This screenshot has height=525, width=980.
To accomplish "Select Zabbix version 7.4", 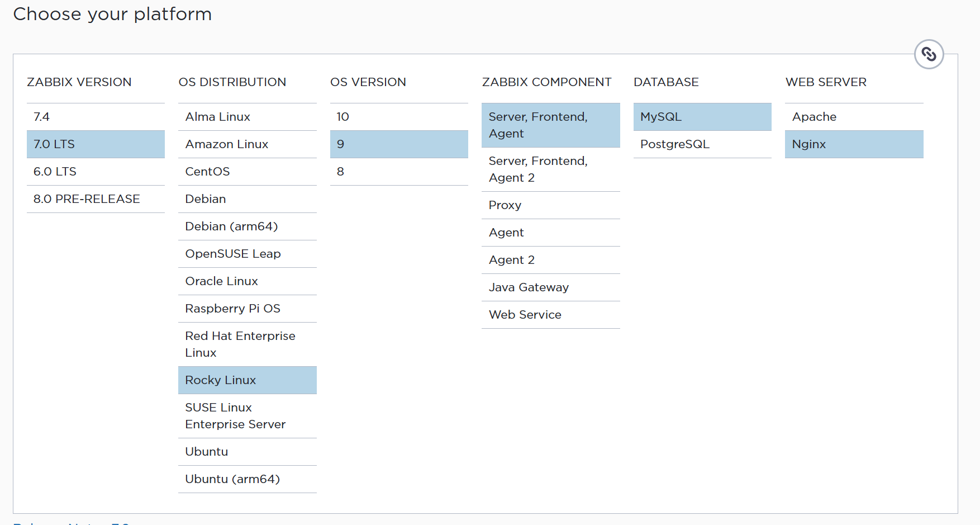I will coord(96,117).
